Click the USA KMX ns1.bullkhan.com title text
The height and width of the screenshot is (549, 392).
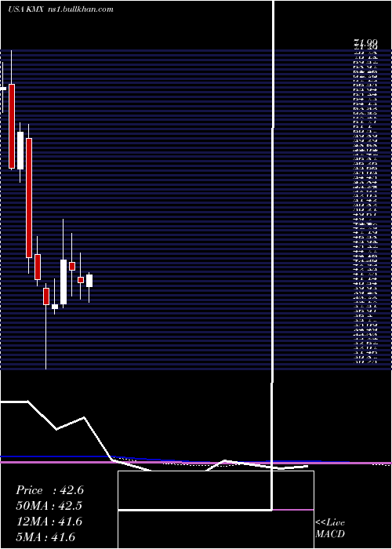click(x=61, y=9)
